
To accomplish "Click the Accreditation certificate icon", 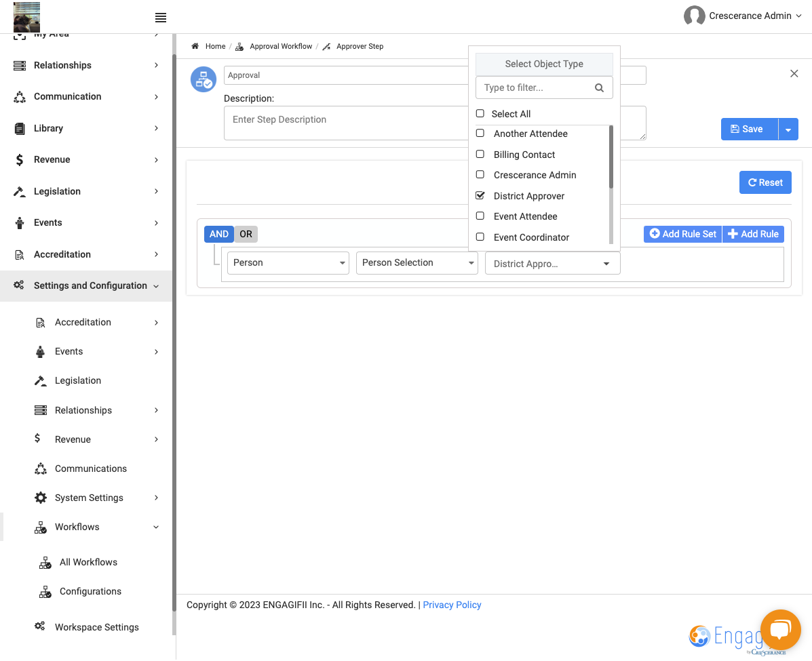I will point(20,255).
